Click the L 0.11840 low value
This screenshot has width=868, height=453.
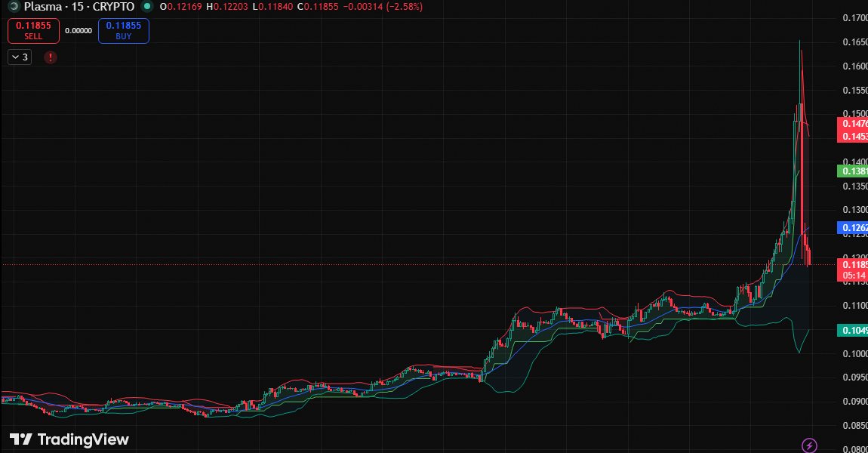[273, 7]
